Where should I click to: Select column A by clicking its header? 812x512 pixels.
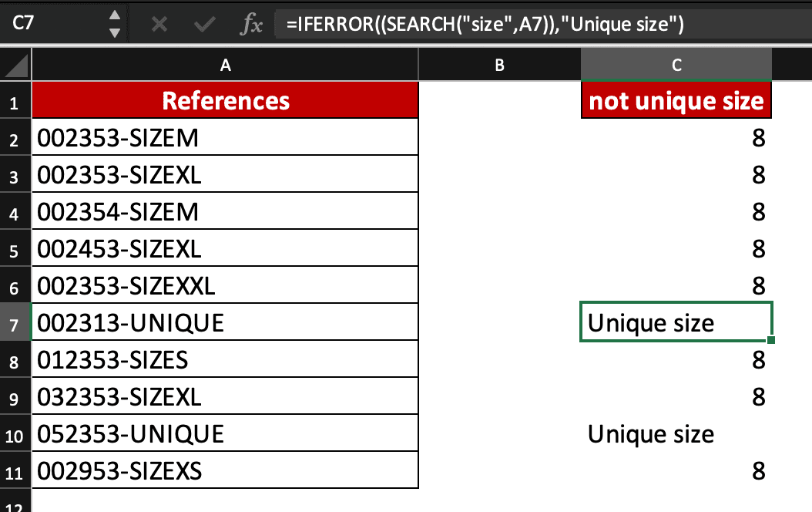point(225,65)
